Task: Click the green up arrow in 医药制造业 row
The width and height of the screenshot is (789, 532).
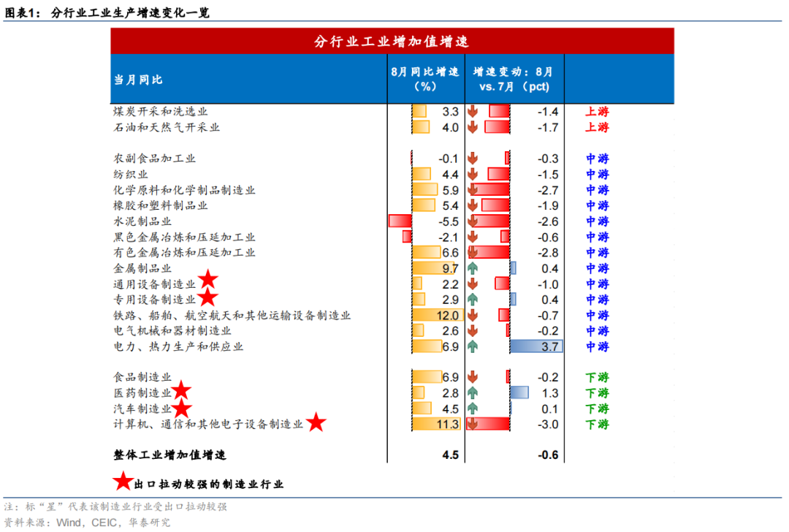Action: tap(472, 392)
